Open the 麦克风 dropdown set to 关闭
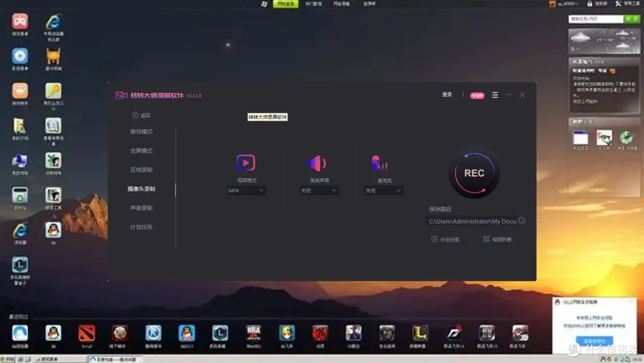This screenshot has width=644, height=363. pyautogui.click(x=383, y=190)
